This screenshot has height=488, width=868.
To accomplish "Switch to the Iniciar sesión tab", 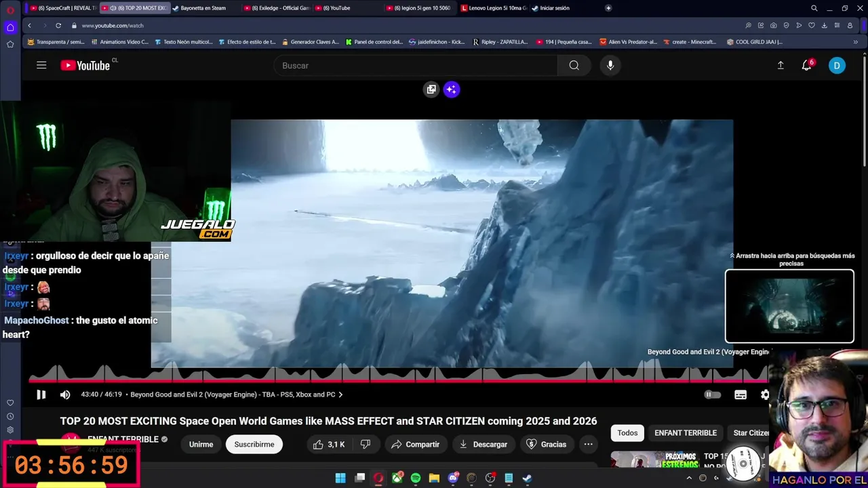I will (555, 8).
